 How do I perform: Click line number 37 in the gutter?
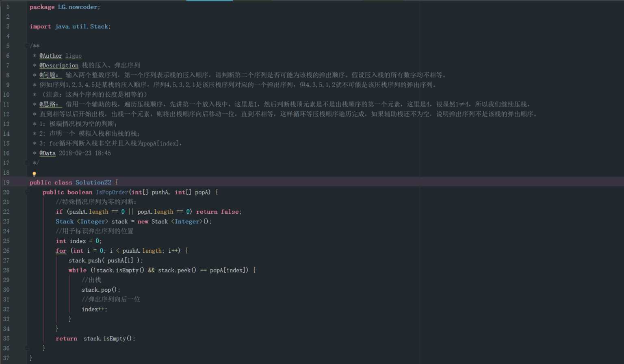point(6,358)
